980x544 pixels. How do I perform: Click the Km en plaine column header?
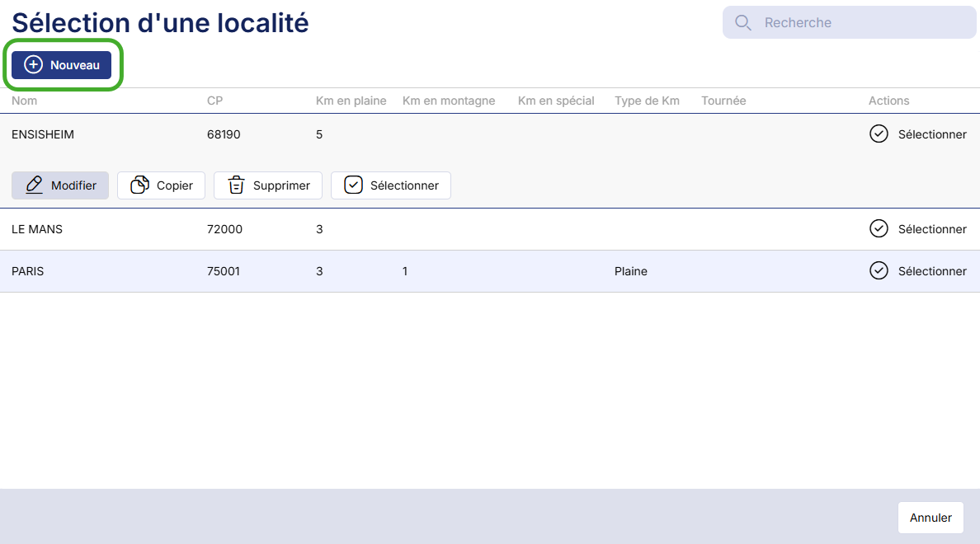coord(351,101)
